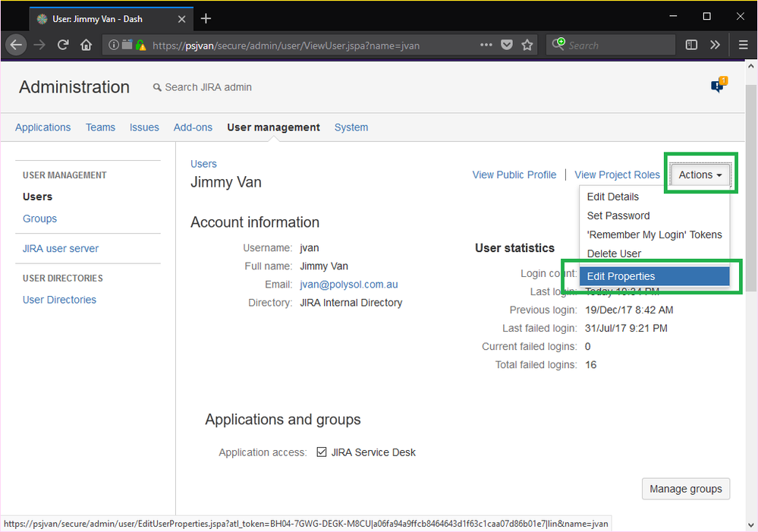Open Firefox hamburger menu
The width and height of the screenshot is (758, 532).
point(744,45)
